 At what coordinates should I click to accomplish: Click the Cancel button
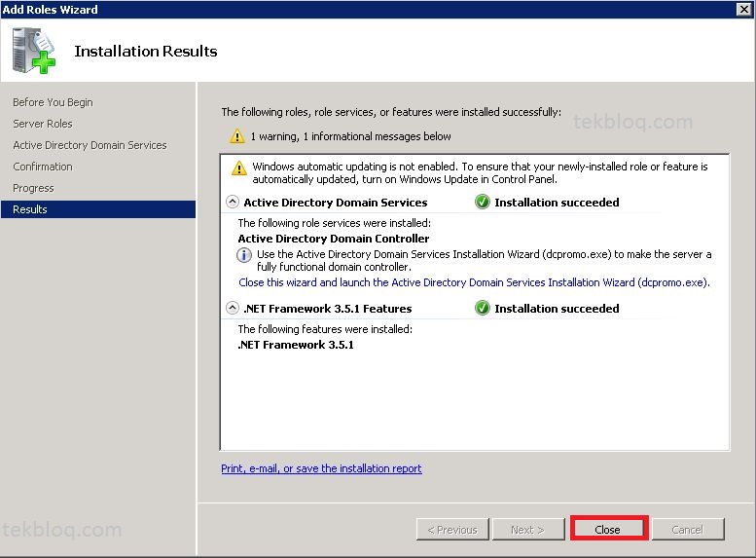click(x=688, y=530)
